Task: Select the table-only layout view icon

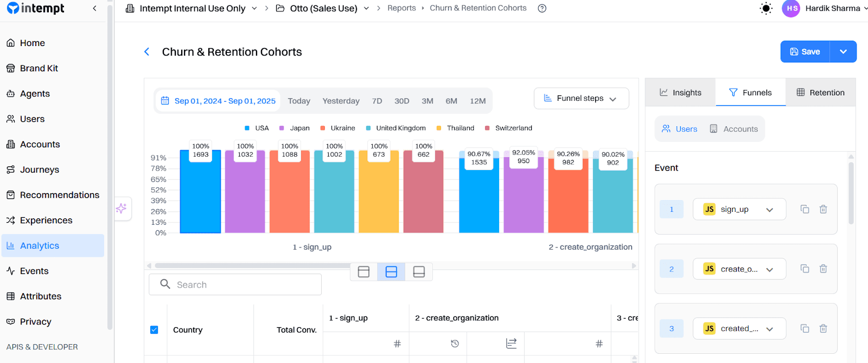Action: click(x=419, y=271)
